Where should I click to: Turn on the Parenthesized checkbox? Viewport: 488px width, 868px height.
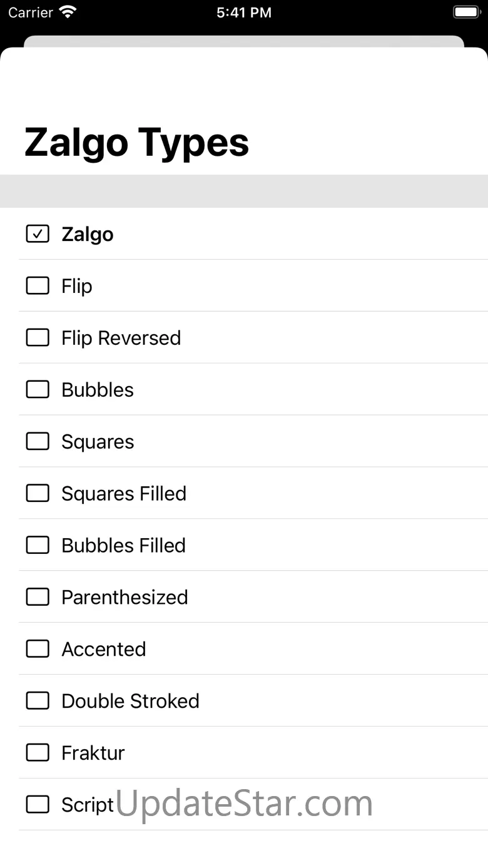tap(38, 598)
